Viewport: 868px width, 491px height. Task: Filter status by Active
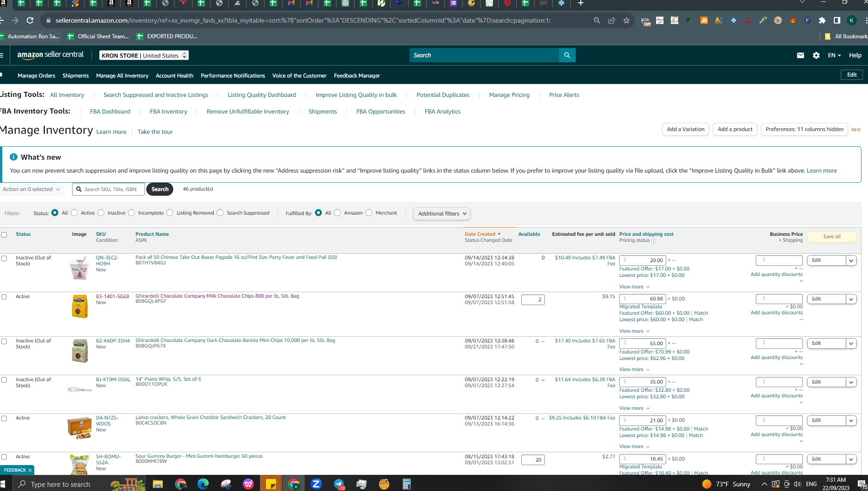click(74, 213)
